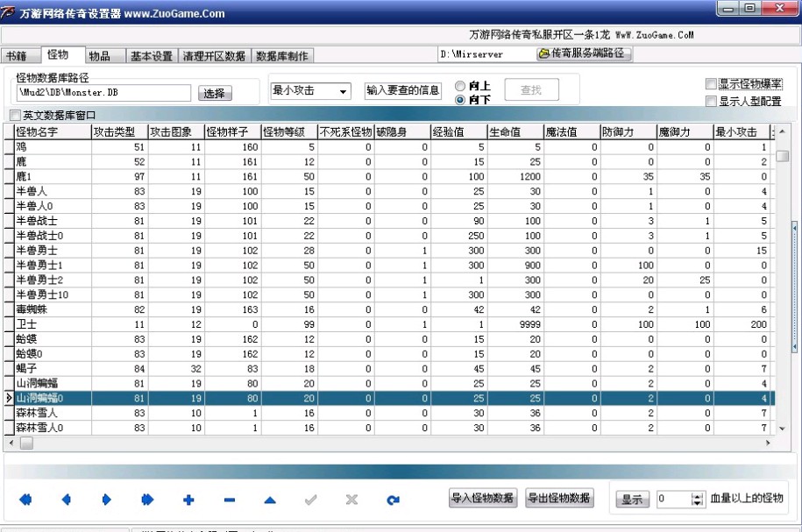Click the edit record triangle icon

pos(270,500)
